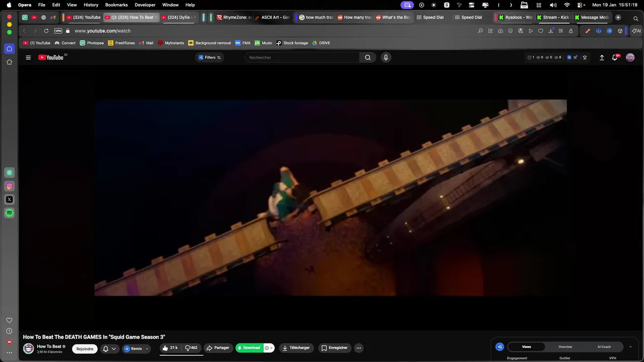Screen dimensions: 644x362
Task: Select the AI Coach tab
Action: [x=604, y=346]
